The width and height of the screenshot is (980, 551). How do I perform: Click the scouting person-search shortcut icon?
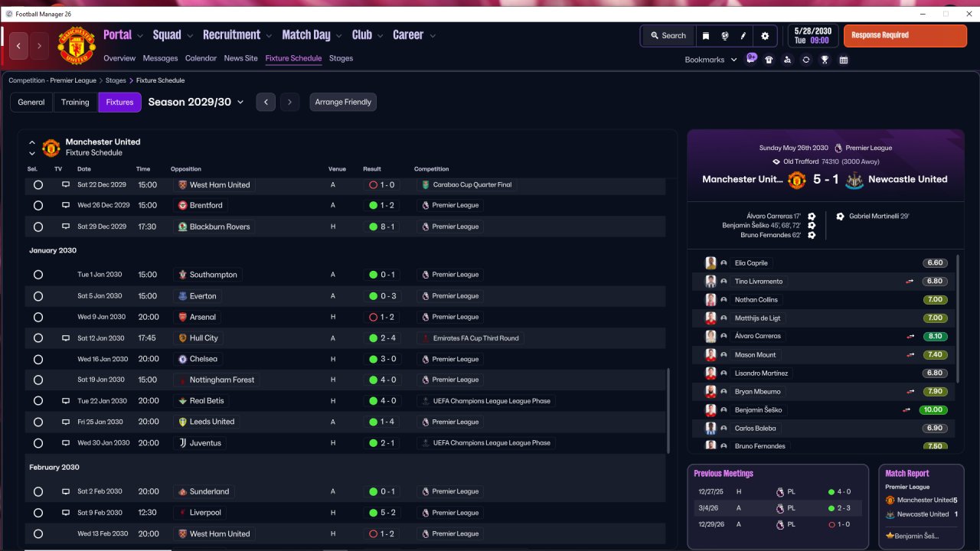(787, 60)
